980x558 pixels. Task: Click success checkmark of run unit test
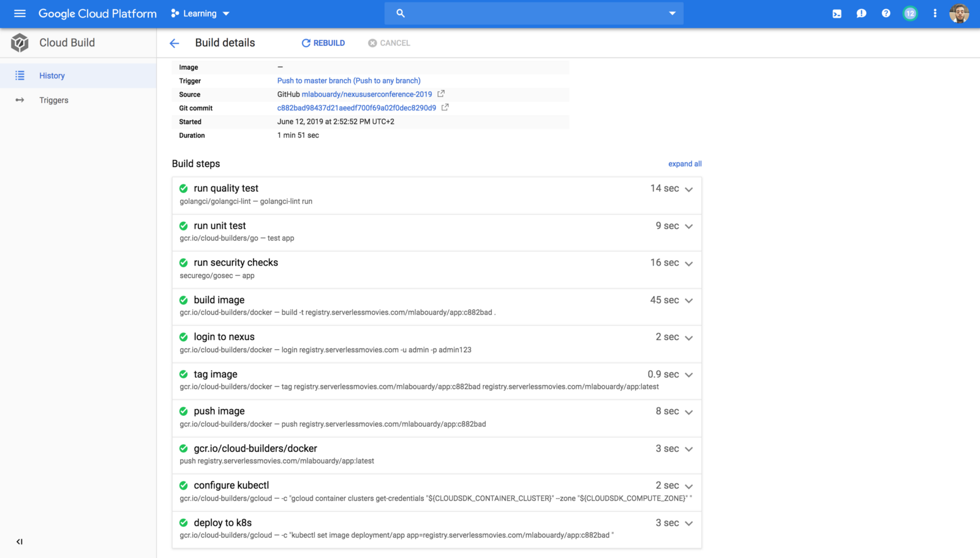tap(184, 226)
